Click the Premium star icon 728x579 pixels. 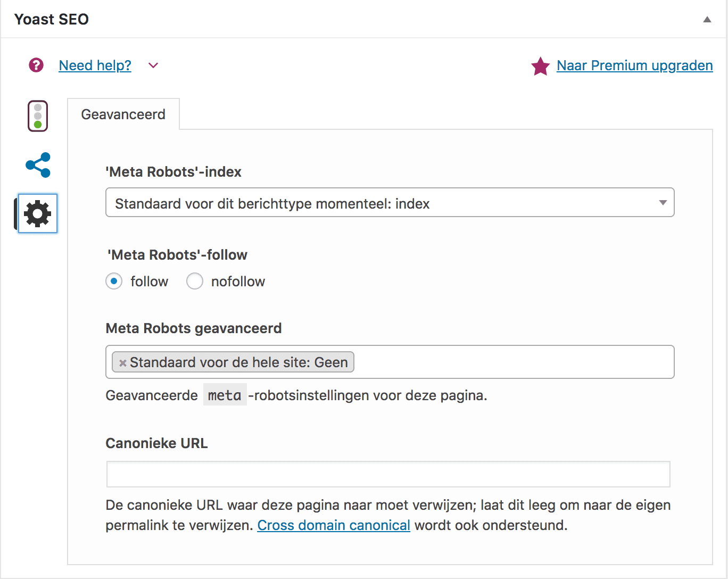[x=540, y=67]
